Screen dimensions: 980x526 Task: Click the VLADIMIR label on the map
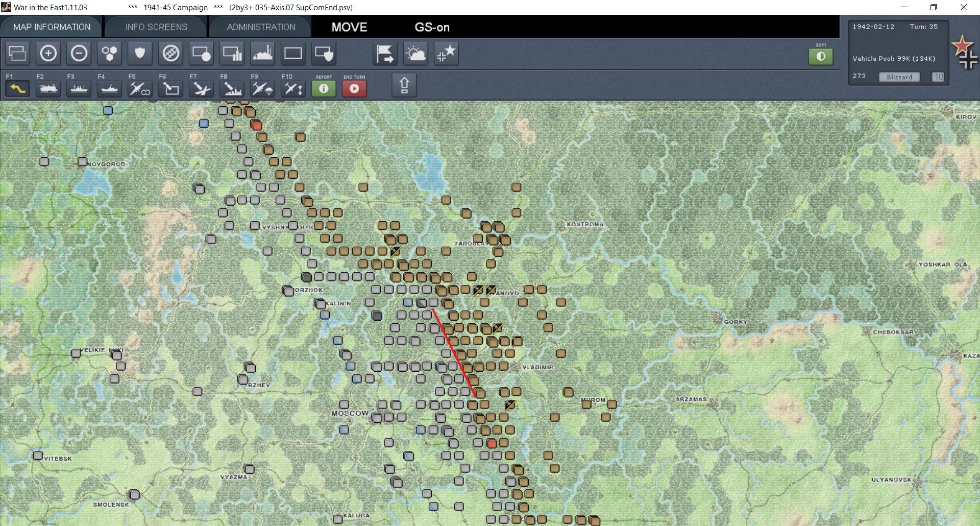(538, 367)
